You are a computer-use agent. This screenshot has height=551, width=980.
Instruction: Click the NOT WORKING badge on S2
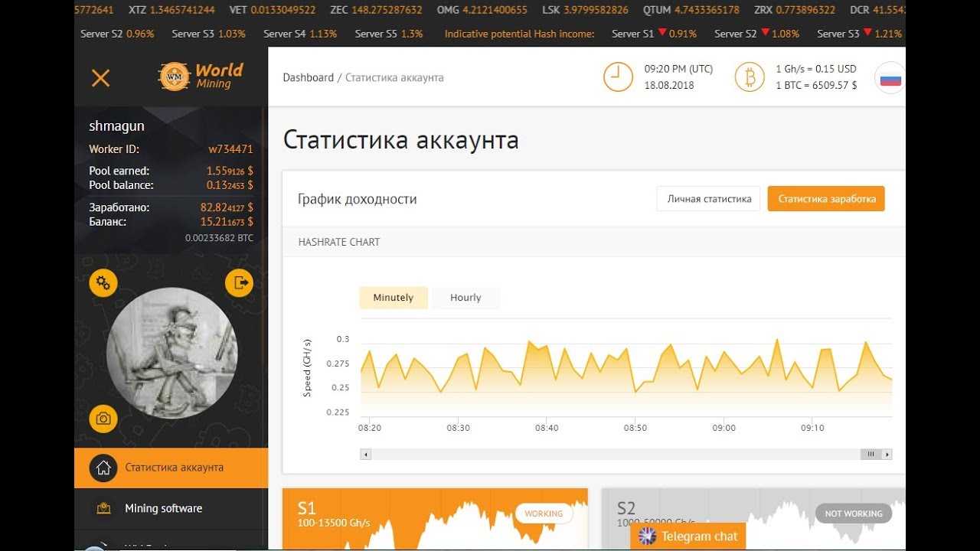tap(854, 514)
